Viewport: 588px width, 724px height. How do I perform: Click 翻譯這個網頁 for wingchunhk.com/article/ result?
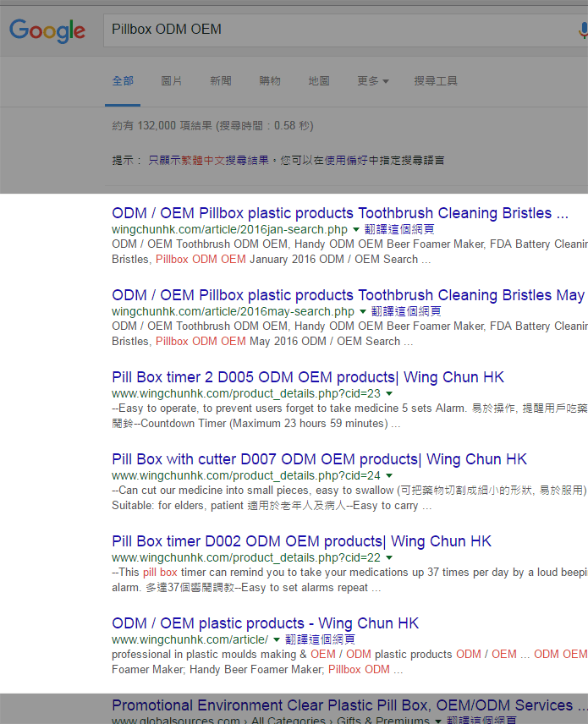pos(320,639)
